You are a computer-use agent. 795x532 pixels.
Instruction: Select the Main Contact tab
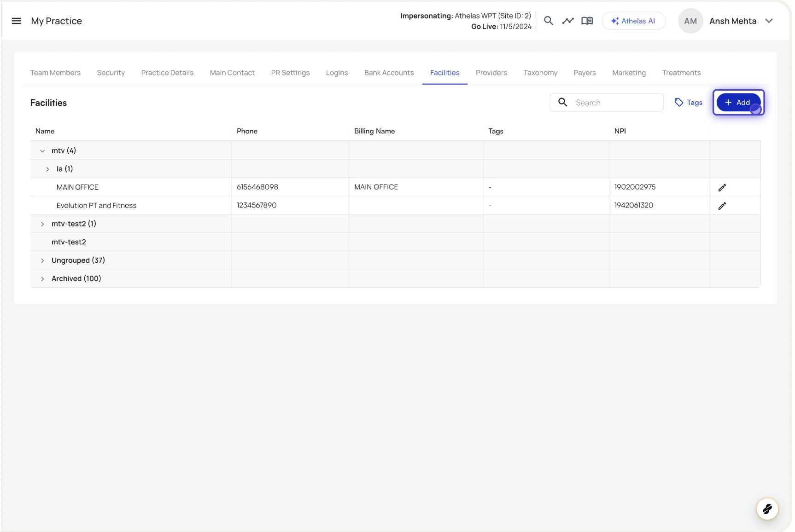pos(232,73)
